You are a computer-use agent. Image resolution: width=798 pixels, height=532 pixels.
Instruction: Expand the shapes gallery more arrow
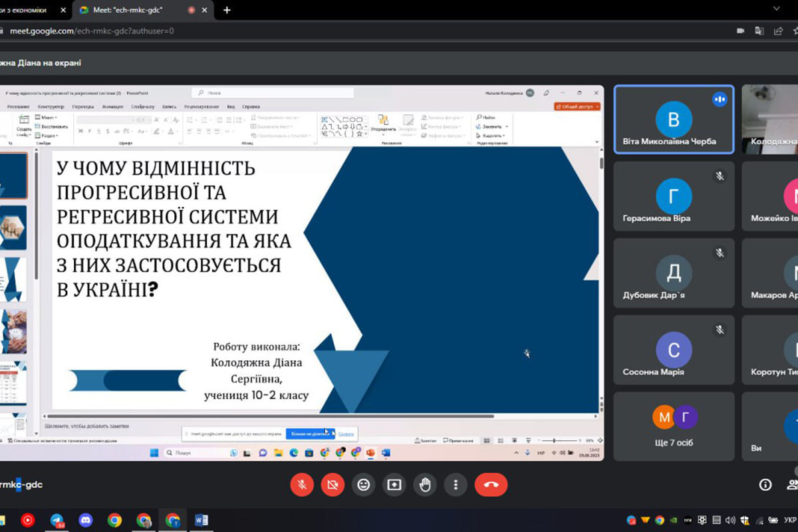366,134
